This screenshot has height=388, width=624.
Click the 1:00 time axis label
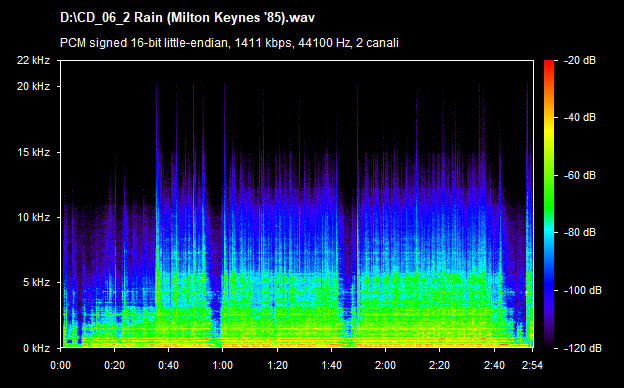coord(222,365)
